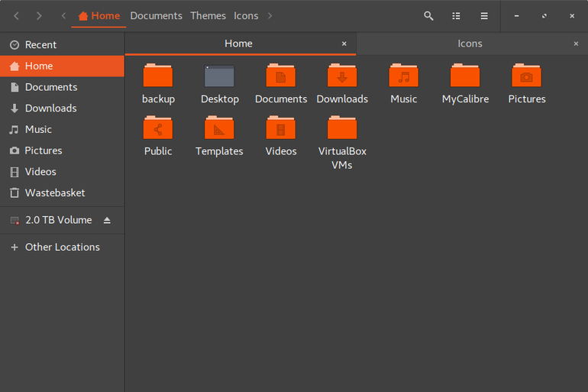The image size is (588, 392).
Task: Go forward with the toolbar forward arrow
Action: click(39, 16)
